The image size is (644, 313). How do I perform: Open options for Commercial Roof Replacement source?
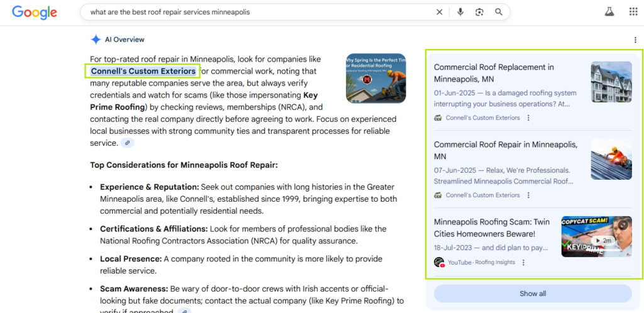(528, 118)
